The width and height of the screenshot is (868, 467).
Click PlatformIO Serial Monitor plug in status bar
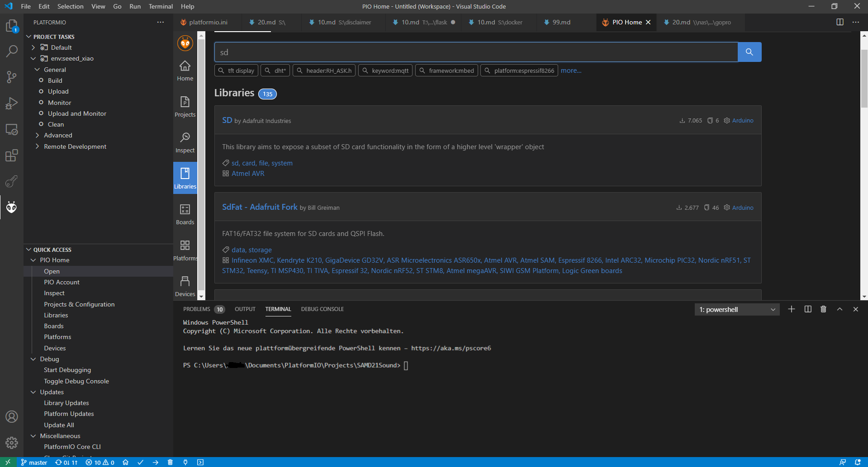[185, 462]
